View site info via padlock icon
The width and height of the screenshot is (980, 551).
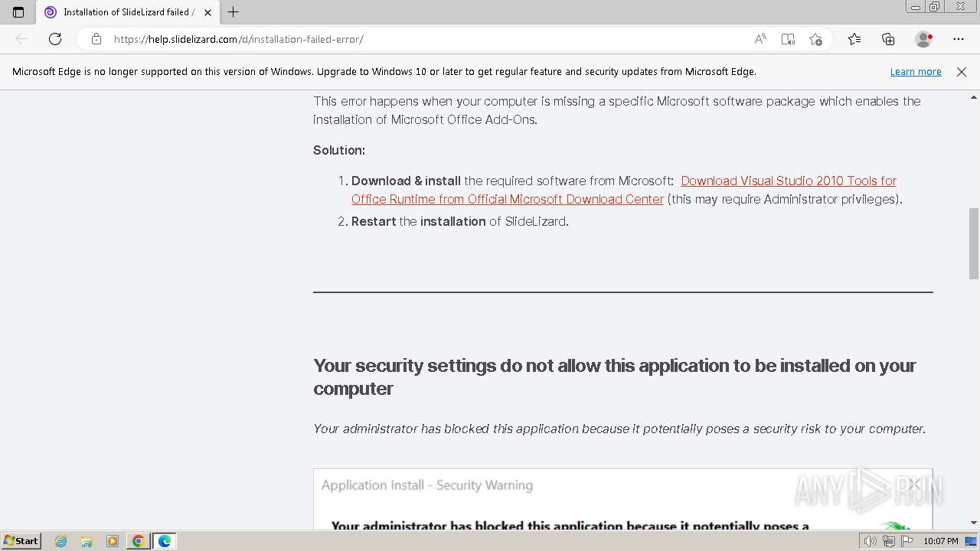point(96,39)
